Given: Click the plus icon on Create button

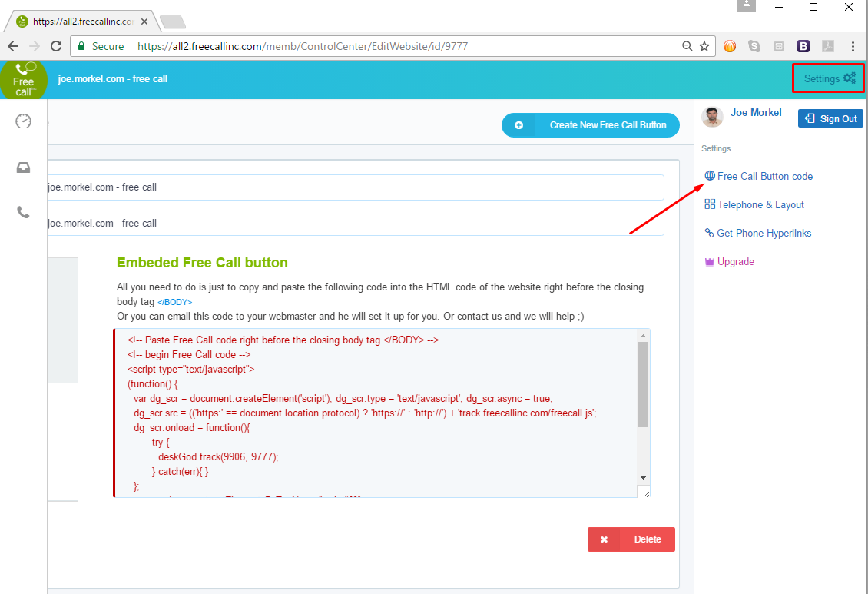Looking at the screenshot, I should click(518, 125).
